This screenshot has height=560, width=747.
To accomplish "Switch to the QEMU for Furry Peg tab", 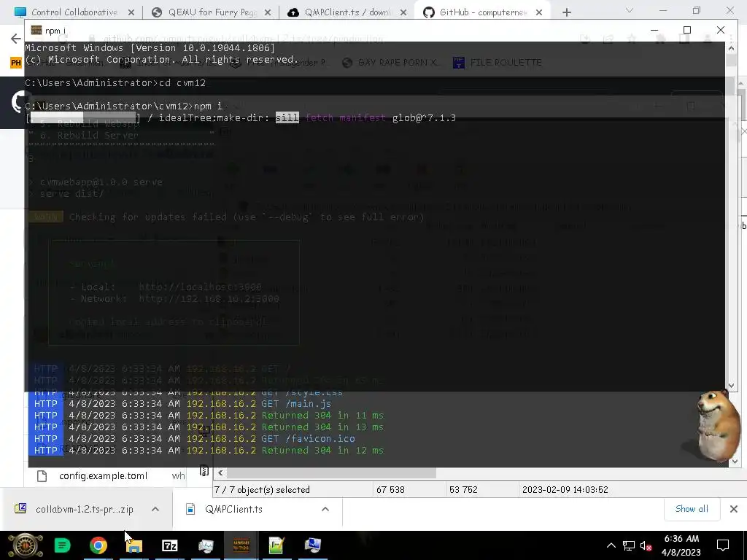I will click(212, 12).
